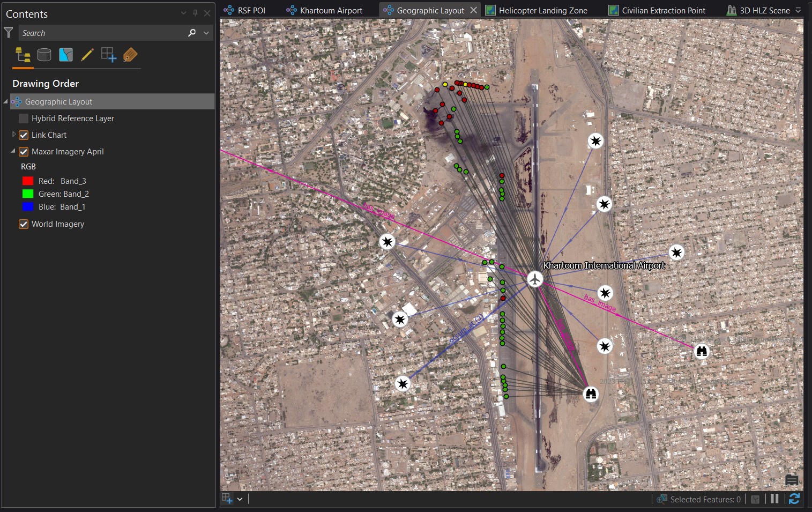Open List By Data Source view

[x=44, y=55]
